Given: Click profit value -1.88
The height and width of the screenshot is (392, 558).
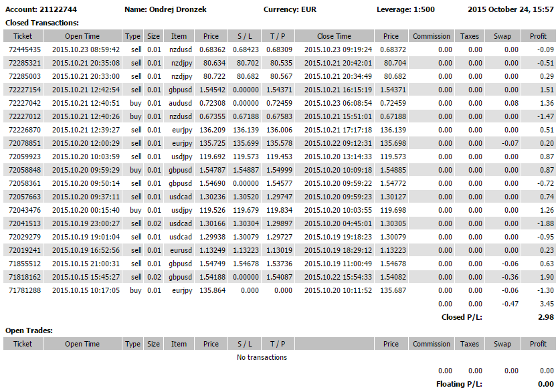Looking at the screenshot, I should click(x=545, y=223).
